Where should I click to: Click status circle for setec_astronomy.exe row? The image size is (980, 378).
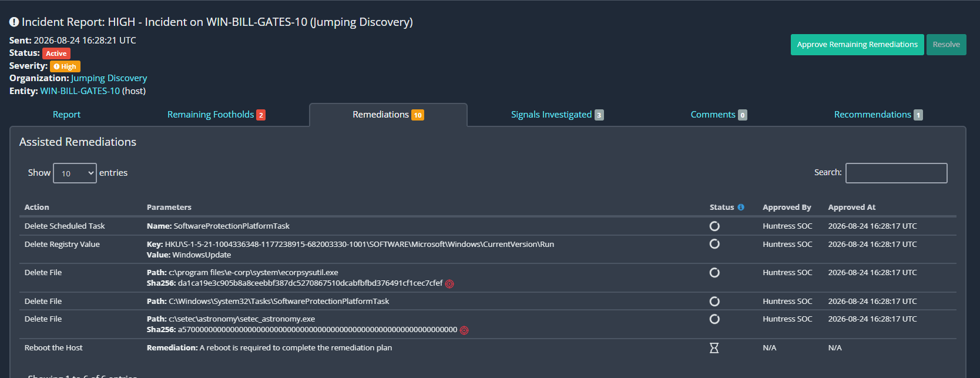tap(714, 319)
